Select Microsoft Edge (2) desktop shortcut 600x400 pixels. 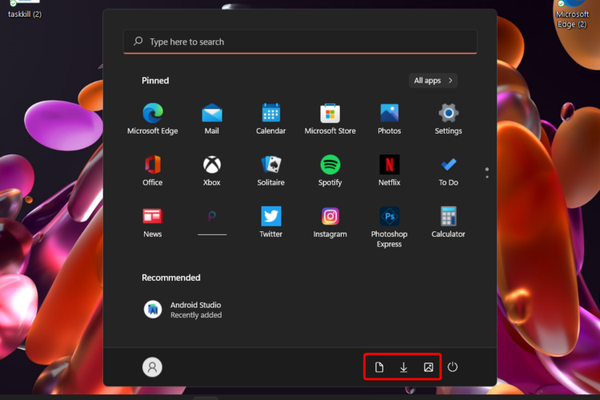point(572,15)
